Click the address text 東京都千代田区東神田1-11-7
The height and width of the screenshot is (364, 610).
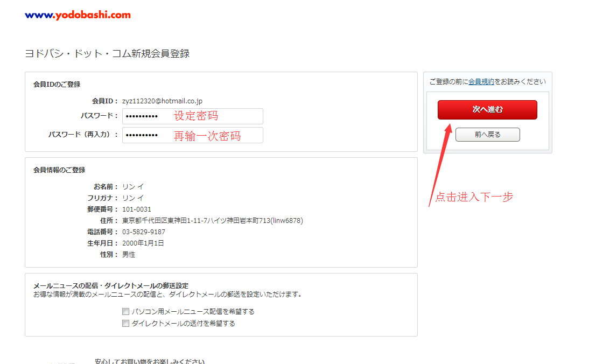(165, 221)
